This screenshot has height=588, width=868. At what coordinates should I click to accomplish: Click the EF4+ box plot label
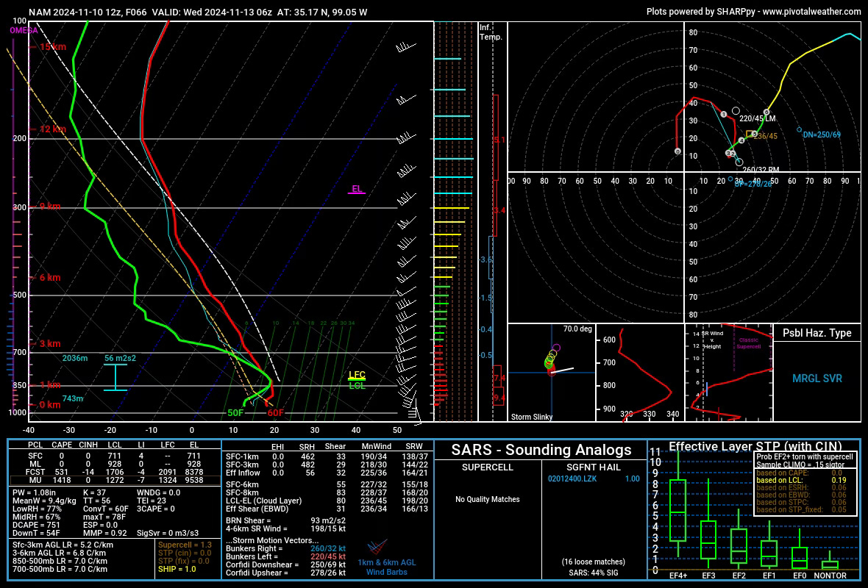[x=678, y=576]
